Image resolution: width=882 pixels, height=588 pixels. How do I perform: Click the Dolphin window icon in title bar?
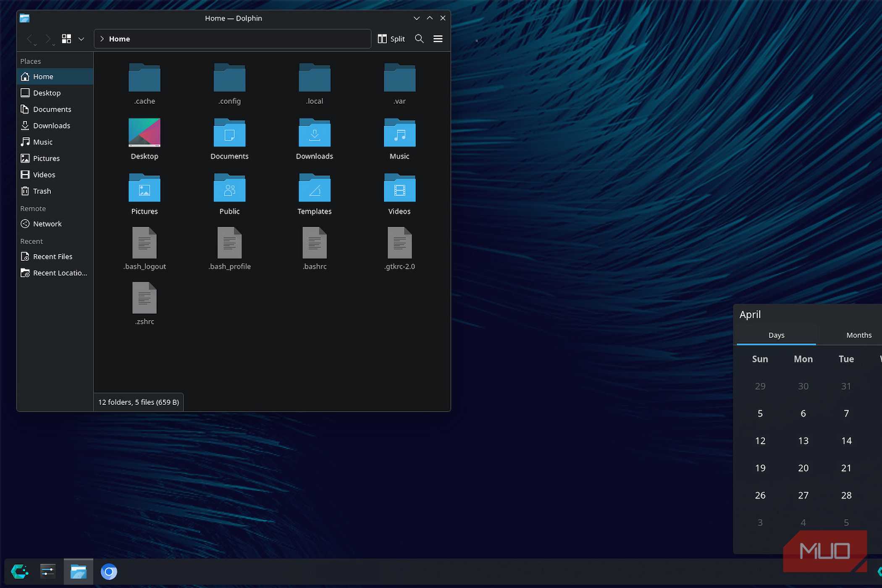[x=25, y=18]
